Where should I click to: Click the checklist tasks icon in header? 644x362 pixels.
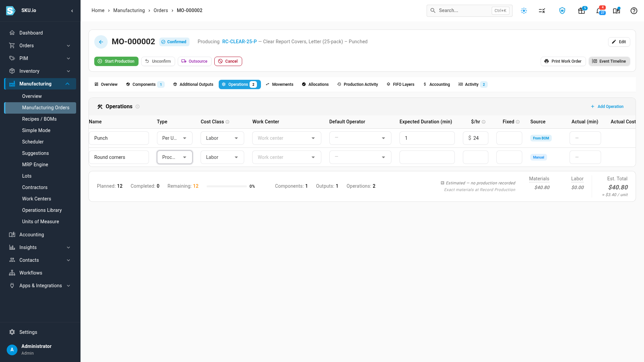click(542, 11)
